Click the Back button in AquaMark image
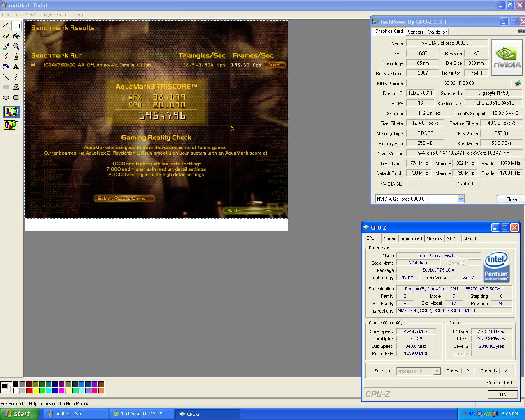 click(x=253, y=210)
